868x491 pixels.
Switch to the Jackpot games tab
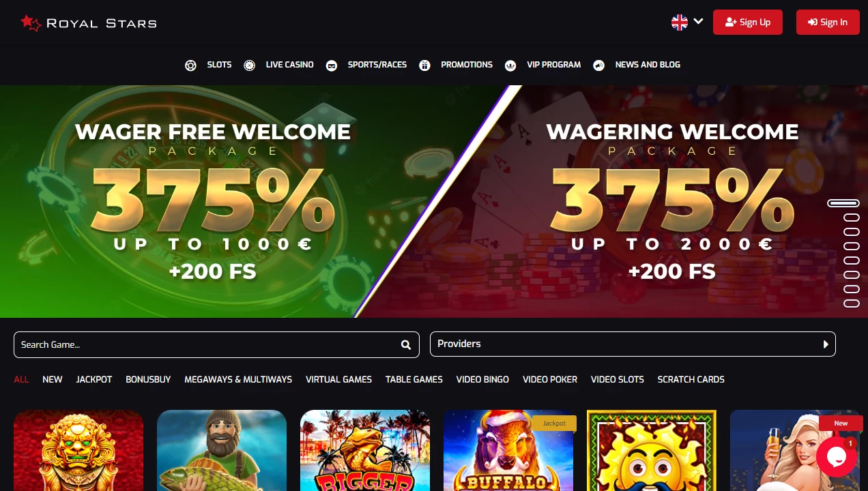(x=94, y=379)
